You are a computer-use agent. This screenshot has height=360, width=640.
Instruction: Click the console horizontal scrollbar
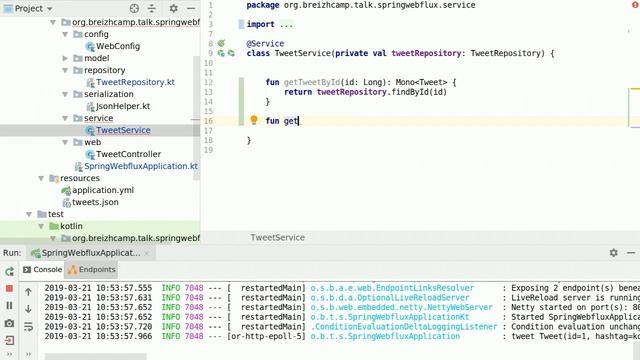[95, 357]
